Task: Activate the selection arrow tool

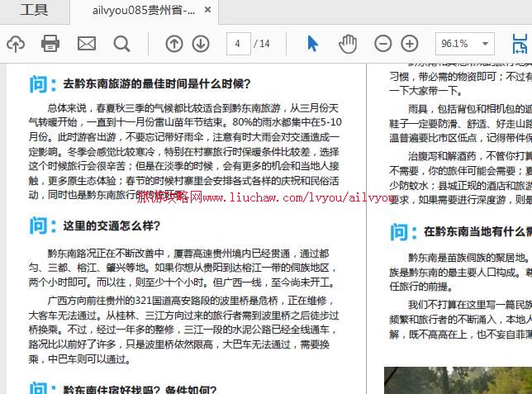Action: click(x=313, y=44)
